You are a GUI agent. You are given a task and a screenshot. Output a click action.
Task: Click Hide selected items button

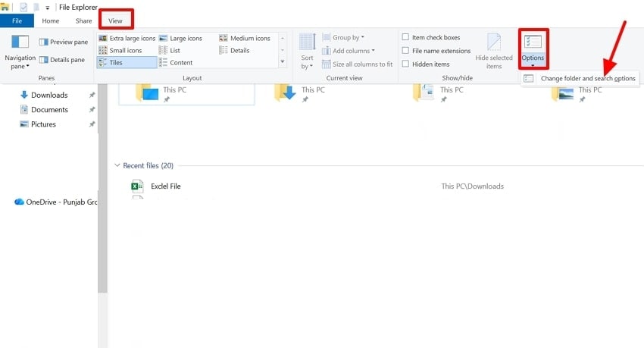[494, 52]
